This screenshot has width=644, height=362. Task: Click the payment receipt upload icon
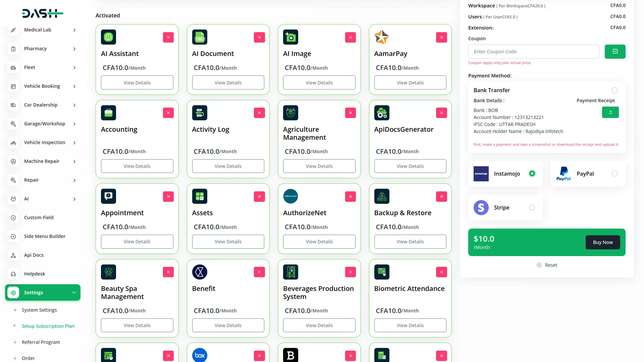[x=610, y=112]
